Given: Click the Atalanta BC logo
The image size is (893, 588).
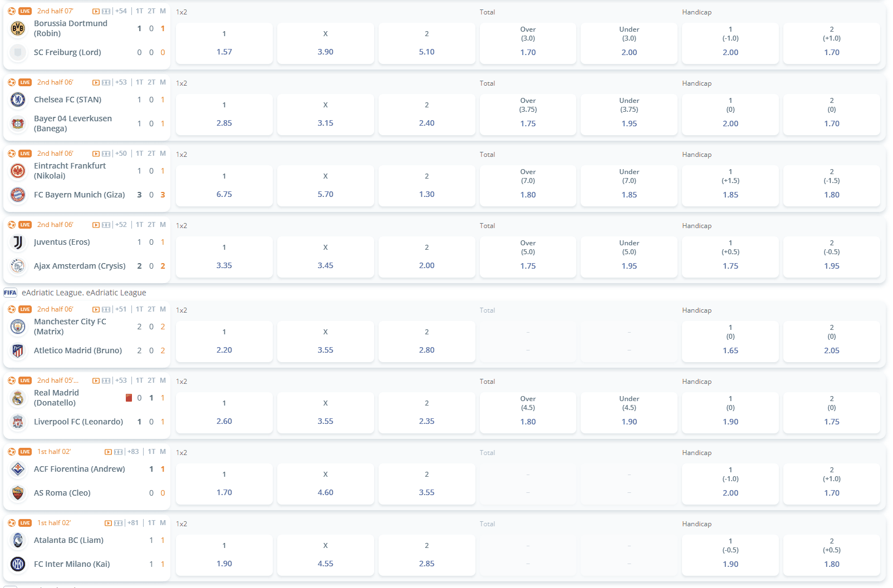Looking at the screenshot, I should 18,540.
